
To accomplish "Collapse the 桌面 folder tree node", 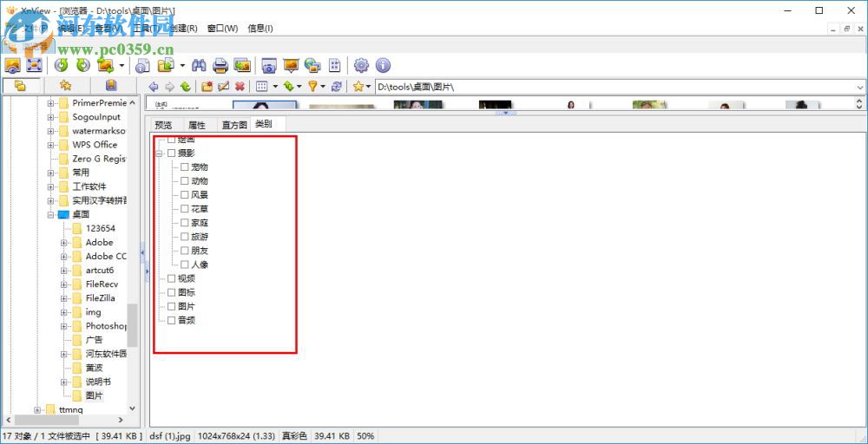I will click(50, 214).
